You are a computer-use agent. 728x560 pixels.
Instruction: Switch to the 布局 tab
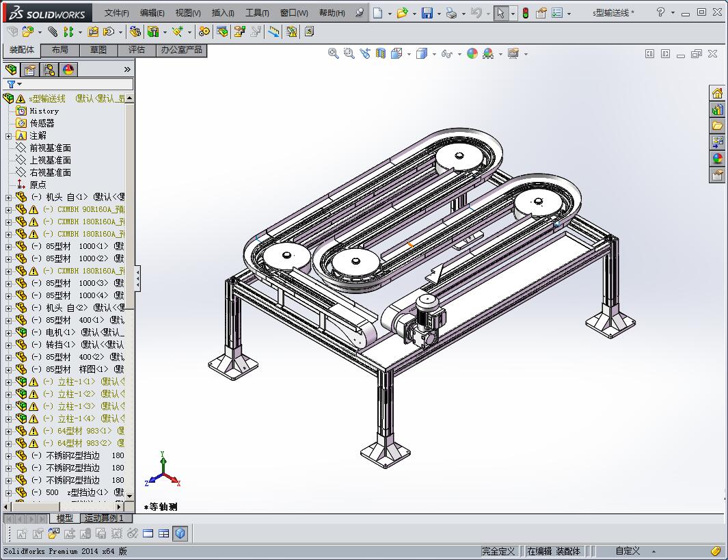[x=60, y=50]
